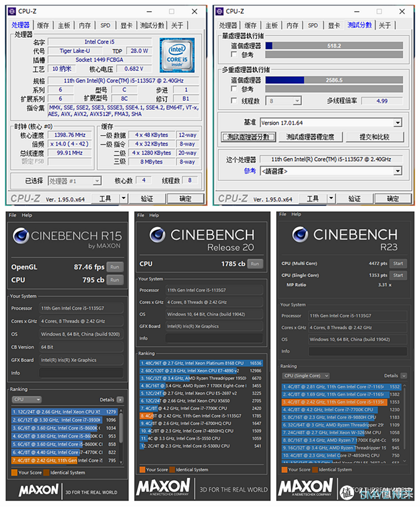Click multi-thread score bar showing 2586.5

[334, 80]
